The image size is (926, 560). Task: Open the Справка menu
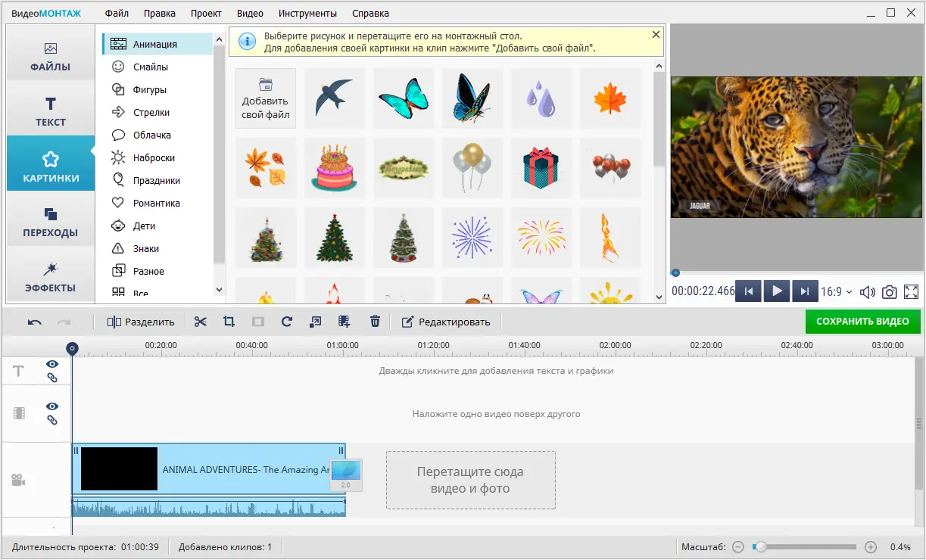(371, 13)
